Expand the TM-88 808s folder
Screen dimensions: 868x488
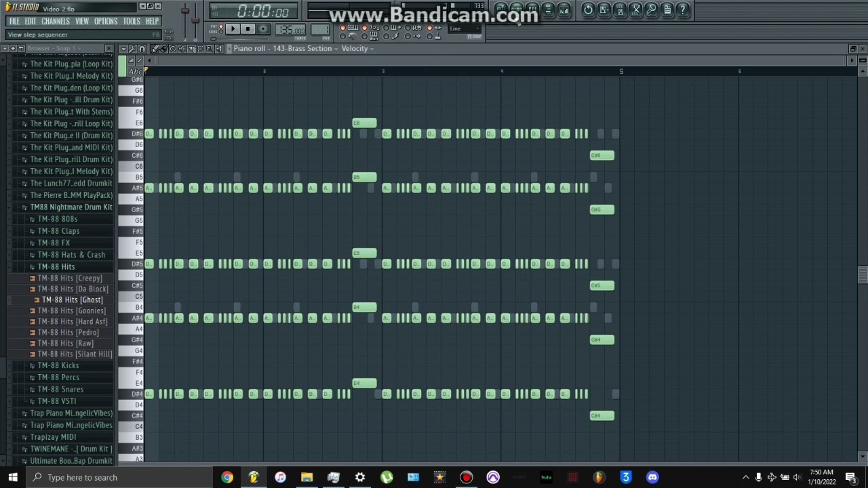click(57, 219)
